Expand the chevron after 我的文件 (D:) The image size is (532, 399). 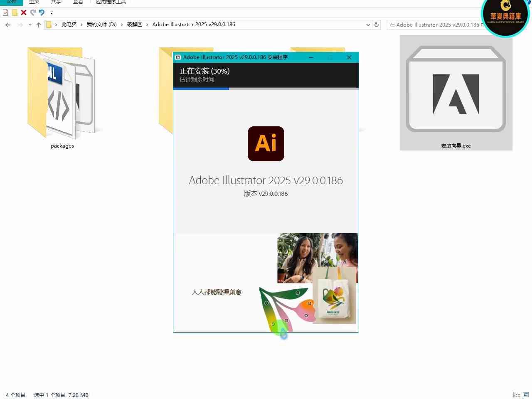[x=122, y=25]
